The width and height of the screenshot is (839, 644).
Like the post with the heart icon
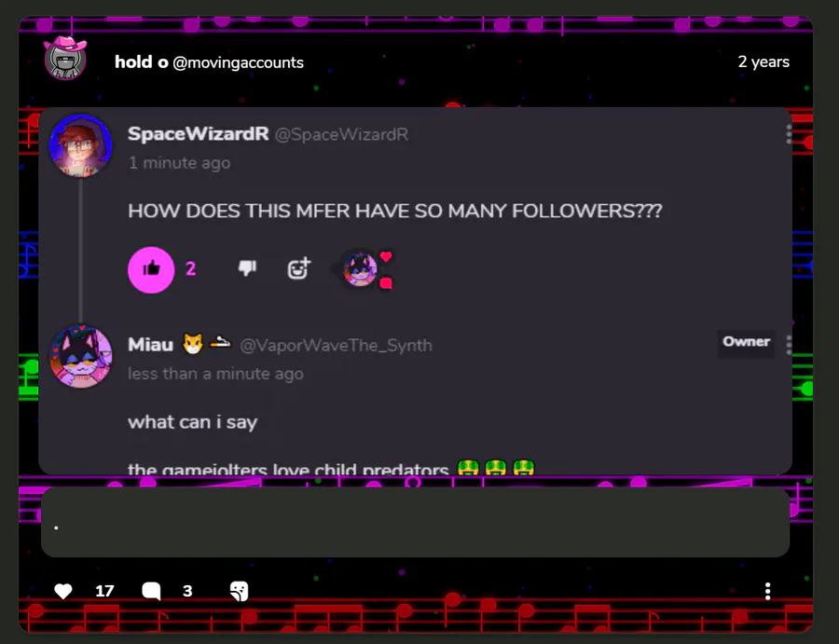point(63,591)
